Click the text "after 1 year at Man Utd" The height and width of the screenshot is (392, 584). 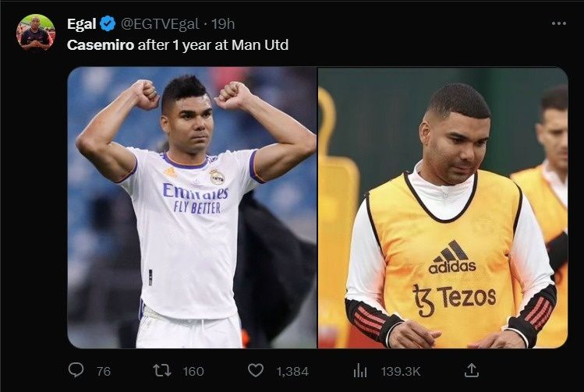[213, 44]
